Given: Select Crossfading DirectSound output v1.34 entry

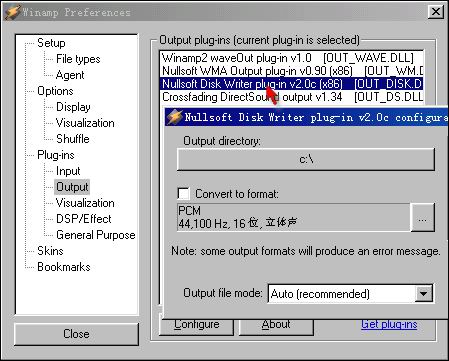Looking at the screenshot, I should coord(292,97).
